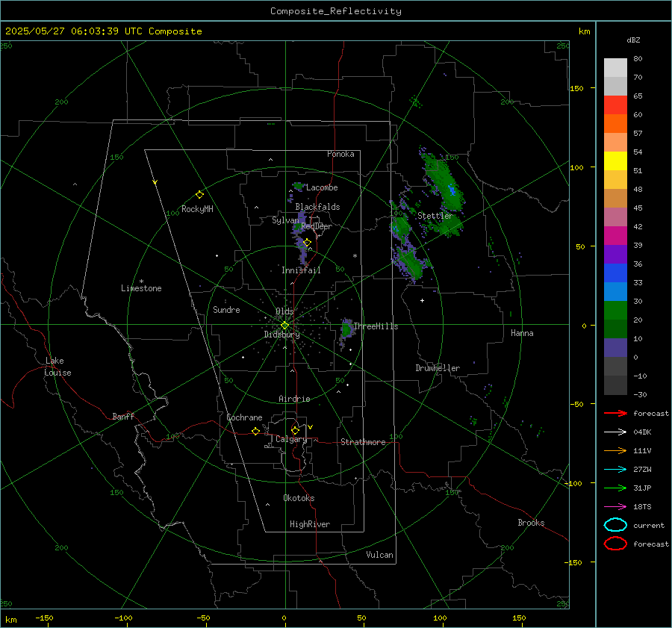Viewport: 672px width, 628px height.
Task: Click the Cochrane town label
Action: 244,417
